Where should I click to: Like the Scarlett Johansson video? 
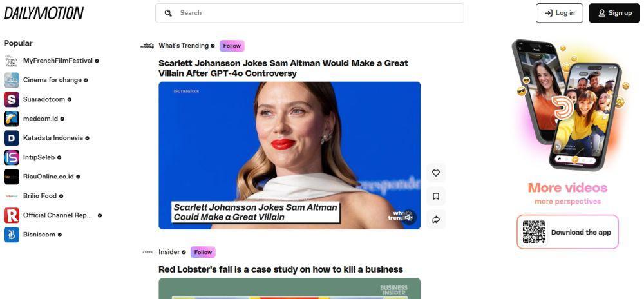(436, 173)
